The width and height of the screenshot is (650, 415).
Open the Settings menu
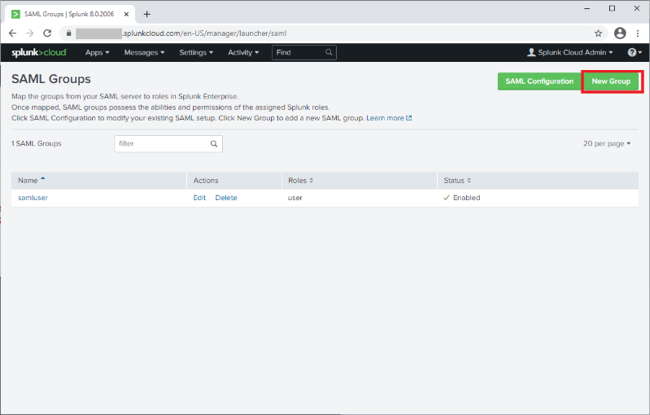tap(196, 52)
